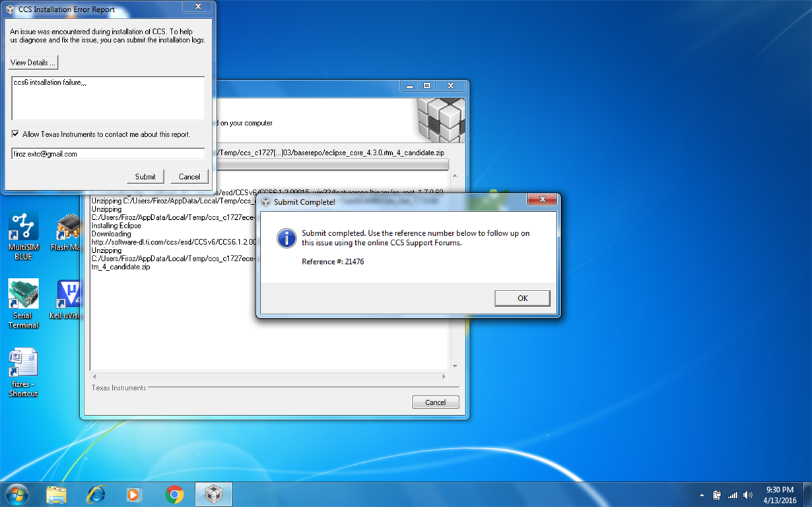Viewport: 812px width, 507px height.
Task: Launch Internet Explorer from taskbar
Action: [96, 494]
